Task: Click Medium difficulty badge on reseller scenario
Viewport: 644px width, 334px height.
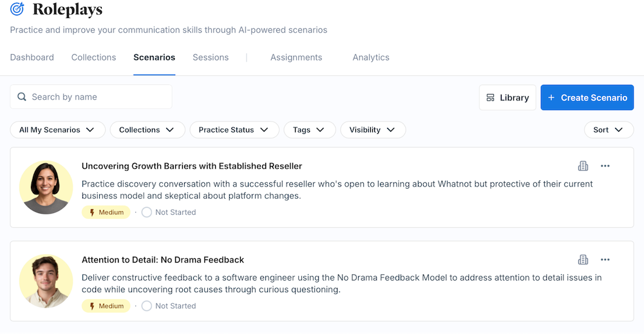Action: (106, 212)
